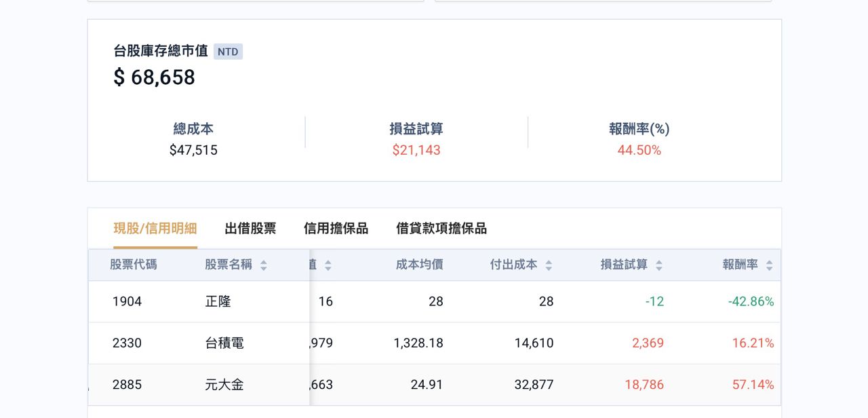The width and height of the screenshot is (868, 418).
Task: Click stock code 2885
Action: tap(127, 385)
